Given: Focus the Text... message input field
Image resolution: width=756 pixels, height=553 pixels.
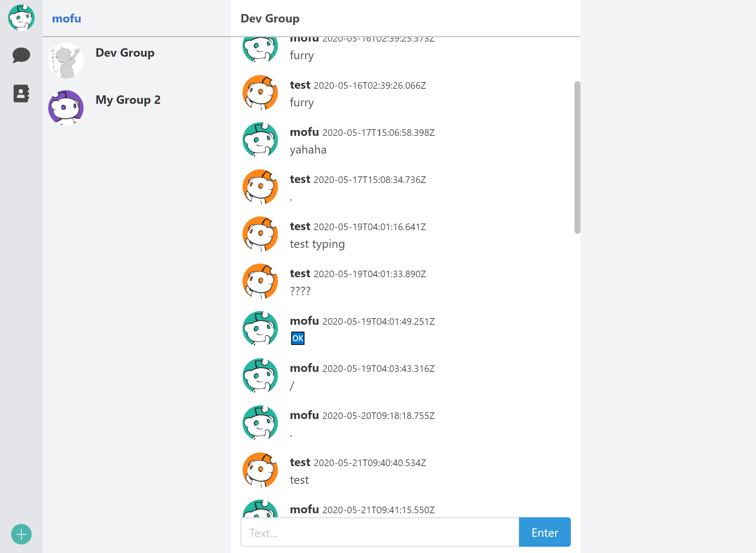Looking at the screenshot, I should 379,532.
